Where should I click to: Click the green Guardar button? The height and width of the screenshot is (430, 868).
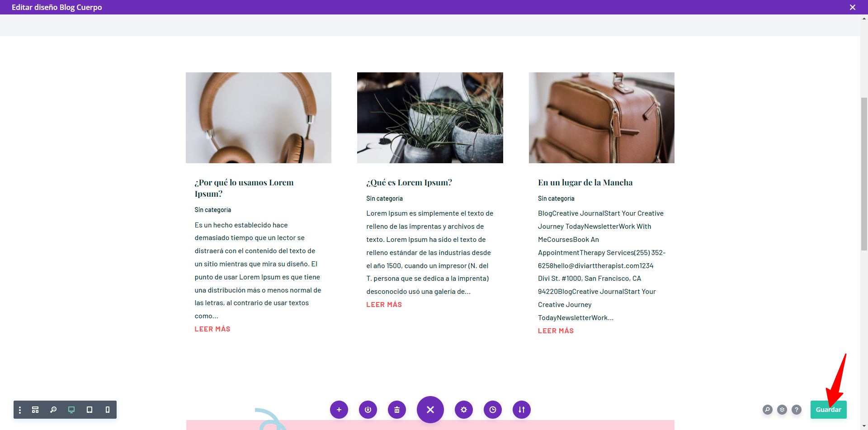click(829, 410)
